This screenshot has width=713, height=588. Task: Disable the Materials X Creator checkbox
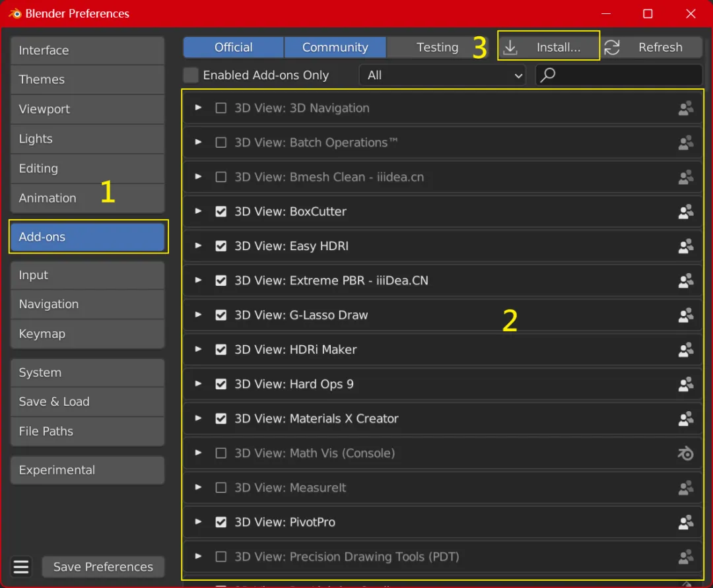click(x=221, y=419)
